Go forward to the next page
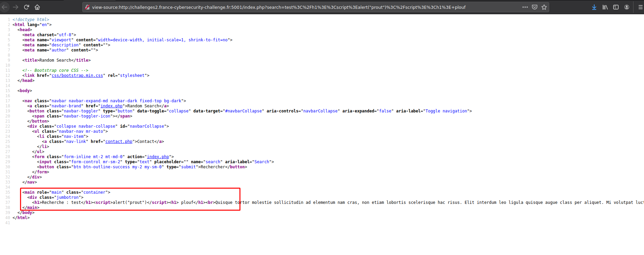 click(16, 7)
